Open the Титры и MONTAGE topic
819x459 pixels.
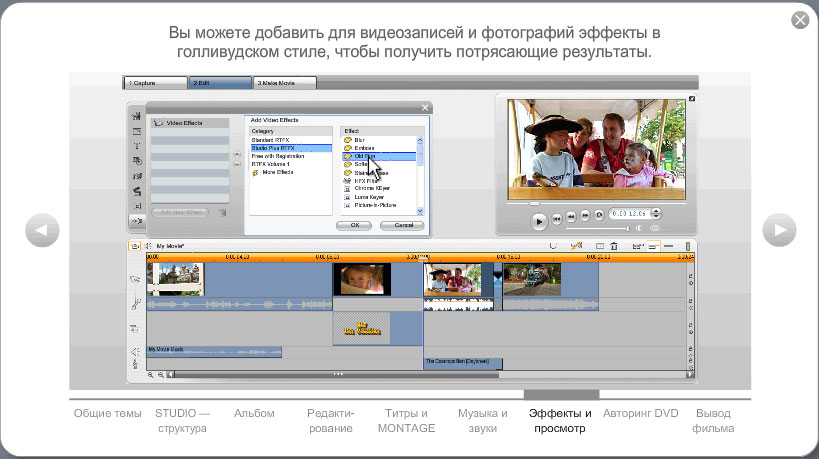point(406,420)
